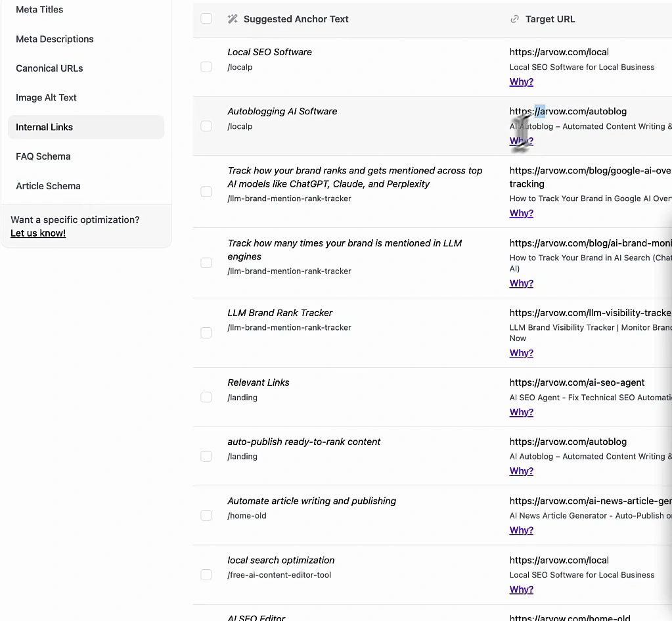672x621 pixels.
Task: Click 'local search optimization' anchor text
Action: 280,560
